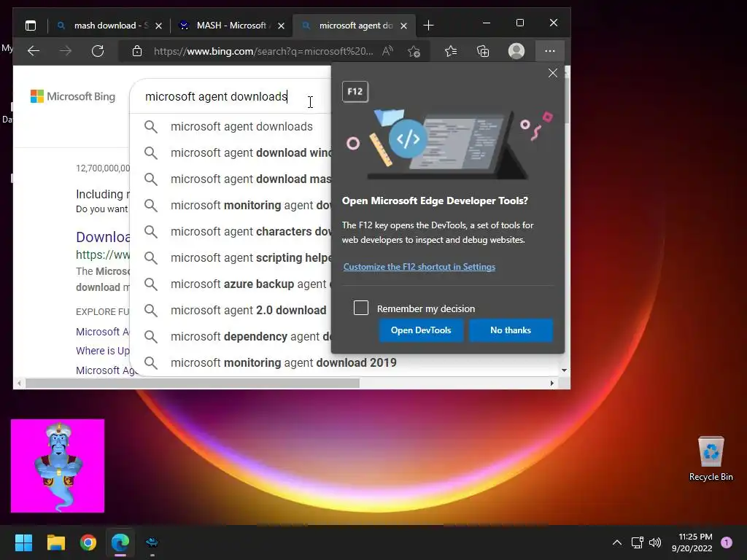The image size is (747, 560).
Task: Check 'Remember my decision' checkbox
Action: [x=361, y=308]
